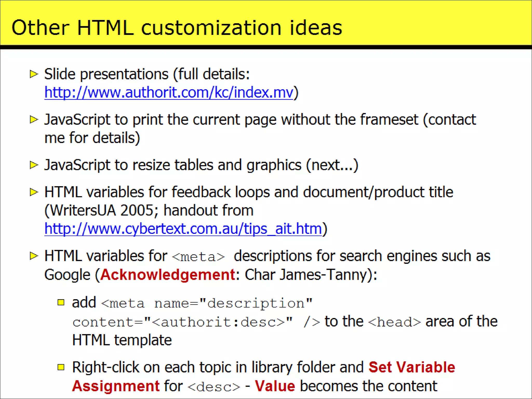Click the square bullet beside Right-click on each topic
532x399 pixels.
[x=61, y=367]
